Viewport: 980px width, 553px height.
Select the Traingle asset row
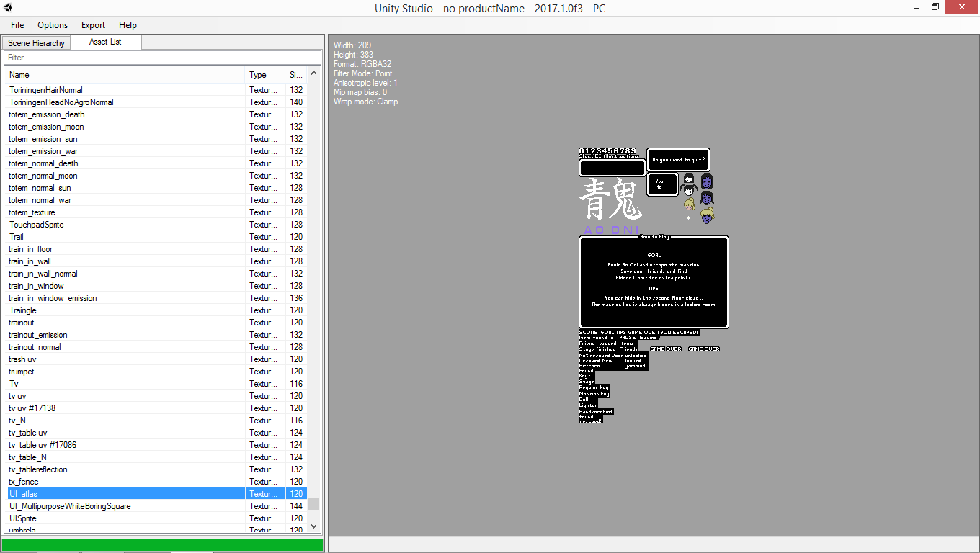[156, 310]
